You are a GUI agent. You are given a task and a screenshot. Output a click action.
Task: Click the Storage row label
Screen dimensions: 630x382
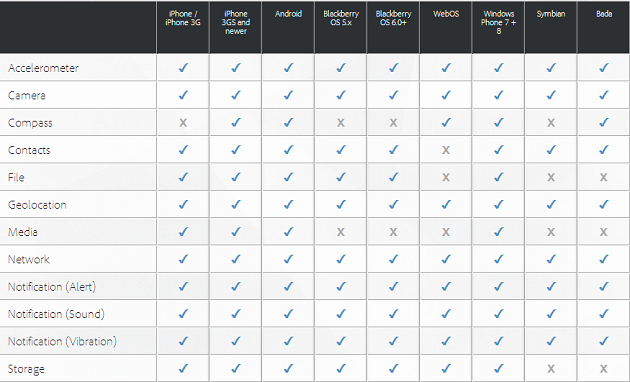click(26, 369)
